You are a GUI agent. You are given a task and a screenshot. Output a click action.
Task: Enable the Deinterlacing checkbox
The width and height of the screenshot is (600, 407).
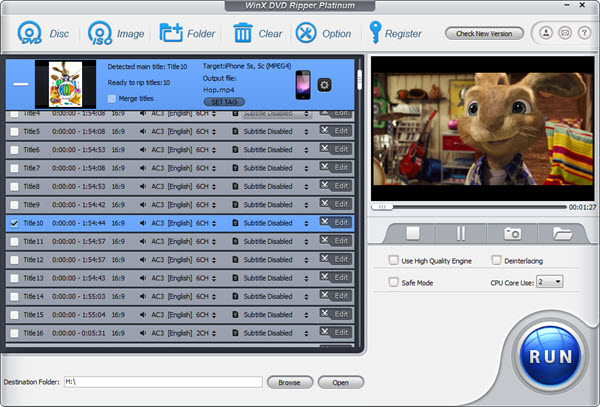[x=496, y=260]
